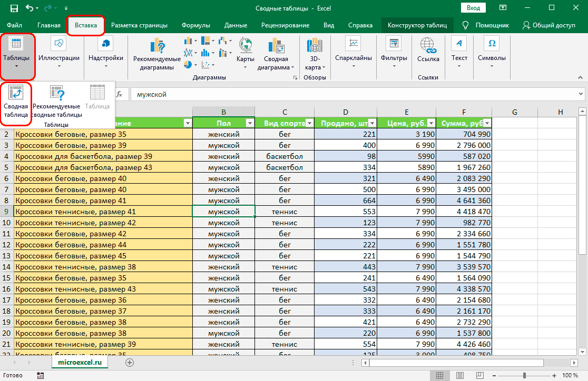Switch to the Формулы ribbon tab
This screenshot has height=381, width=588.
195,25
